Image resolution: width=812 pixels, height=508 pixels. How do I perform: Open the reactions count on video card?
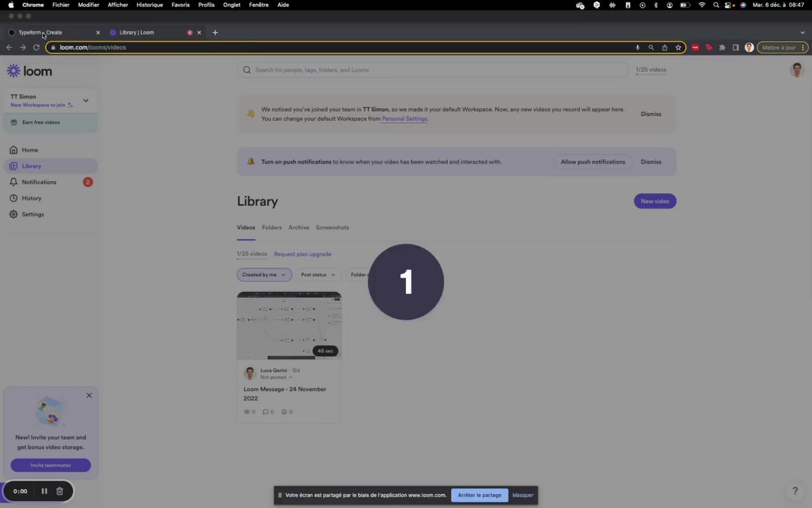coord(287,411)
